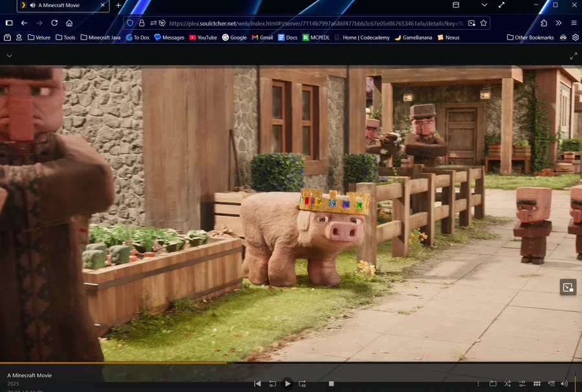This screenshot has height=392, width=582.
Task: Open the tab view icon in title bar
Action: (x=456, y=5)
